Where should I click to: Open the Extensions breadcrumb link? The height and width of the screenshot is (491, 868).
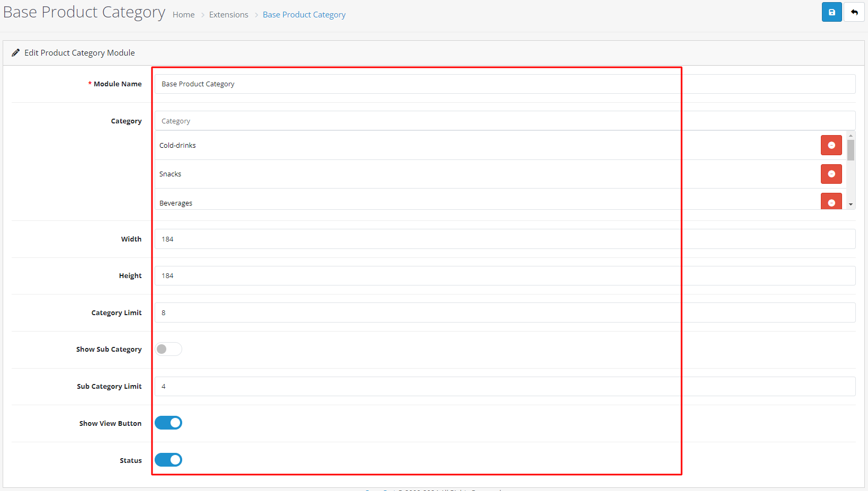click(228, 15)
